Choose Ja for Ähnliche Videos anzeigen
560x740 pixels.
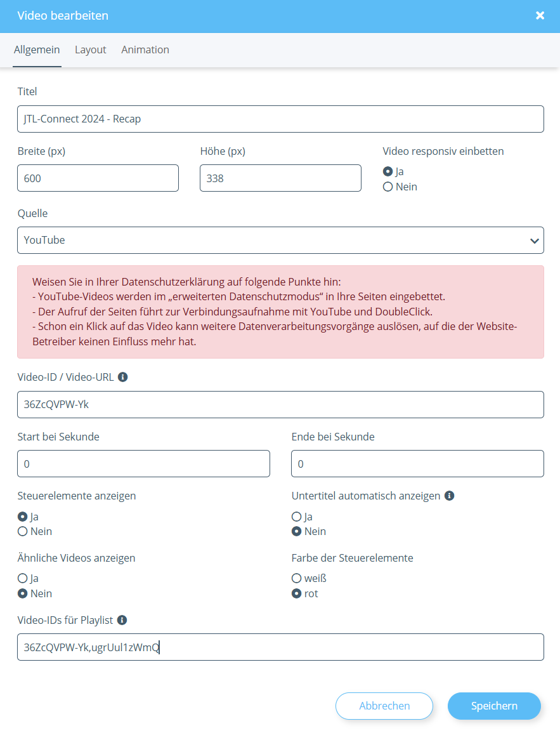23,579
